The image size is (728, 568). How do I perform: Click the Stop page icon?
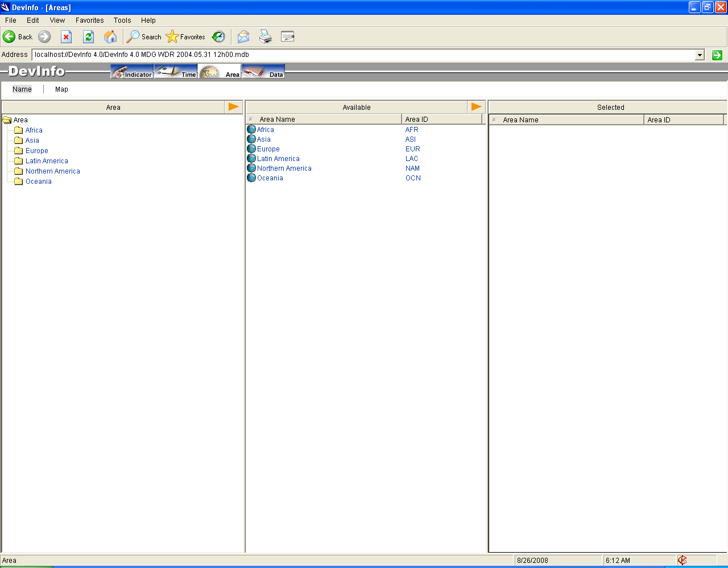click(66, 37)
